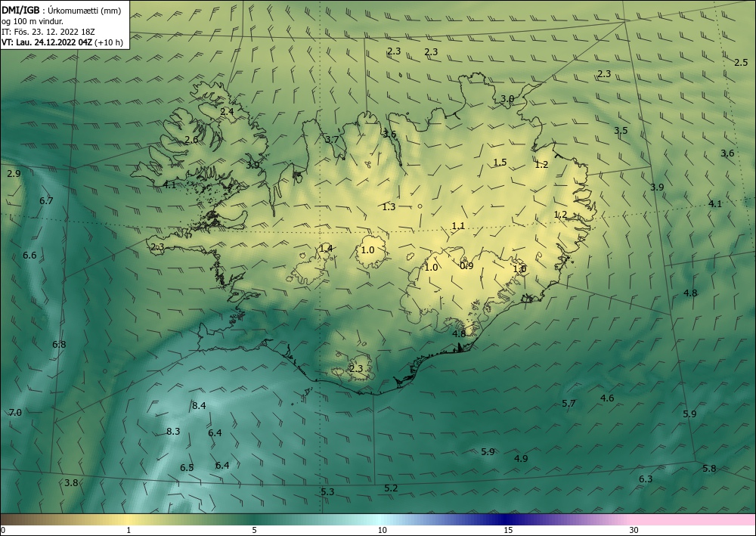756x536 pixels.
Task: Click the "(+10 h)" forecast offset label
Action: [108, 42]
